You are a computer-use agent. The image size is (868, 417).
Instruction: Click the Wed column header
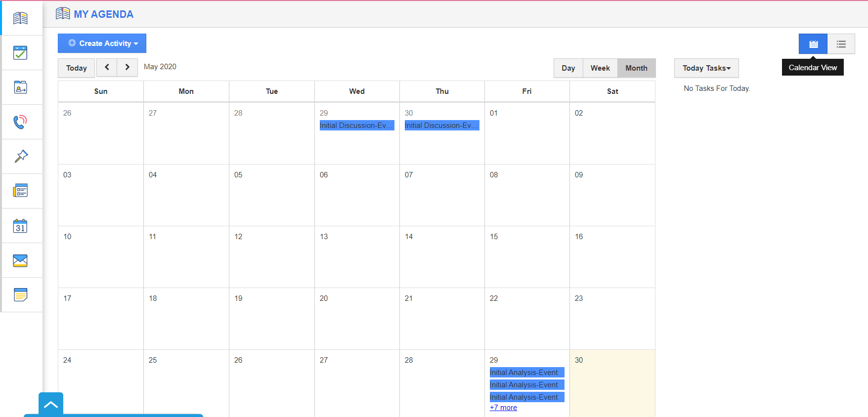(x=357, y=91)
